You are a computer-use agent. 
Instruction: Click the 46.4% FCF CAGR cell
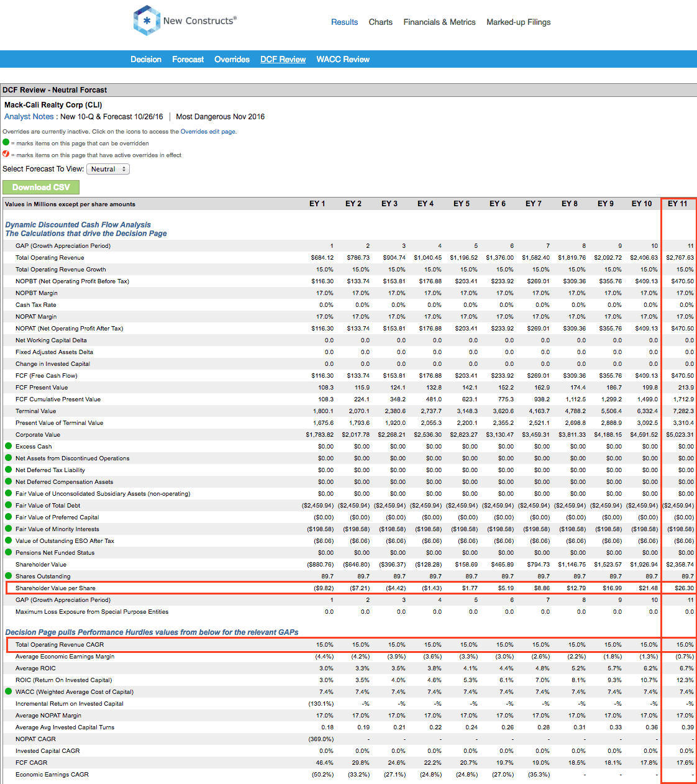tap(325, 762)
